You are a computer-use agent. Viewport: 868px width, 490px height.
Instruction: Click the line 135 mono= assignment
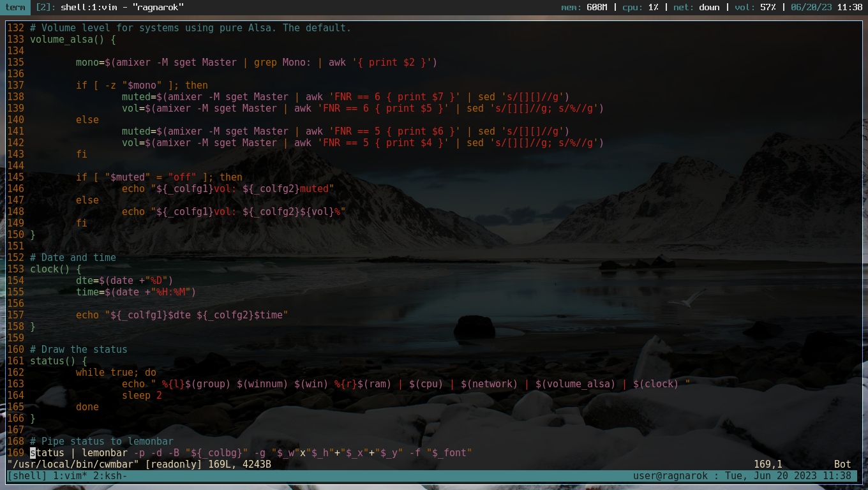click(257, 63)
